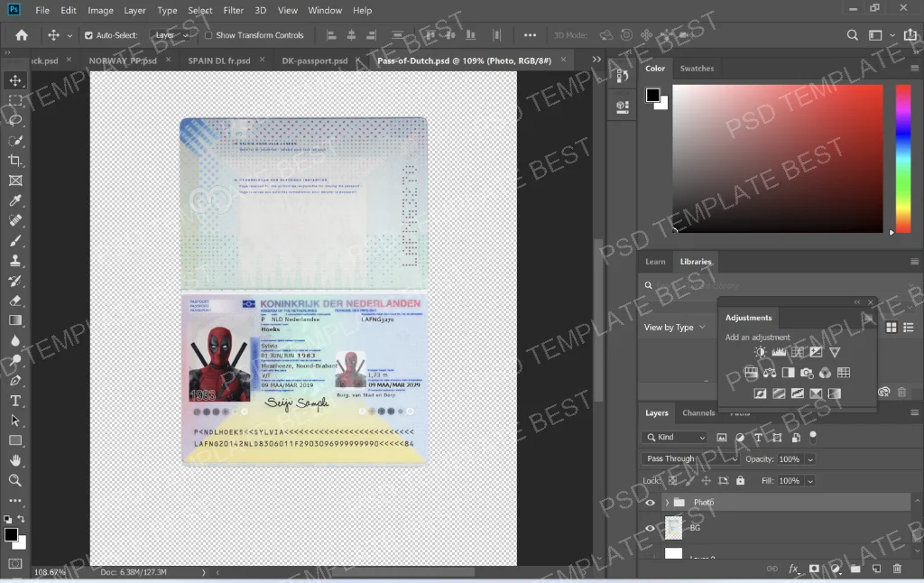Click the hue spectrum slider
The height and width of the screenshot is (583, 924).
pyautogui.click(x=903, y=159)
